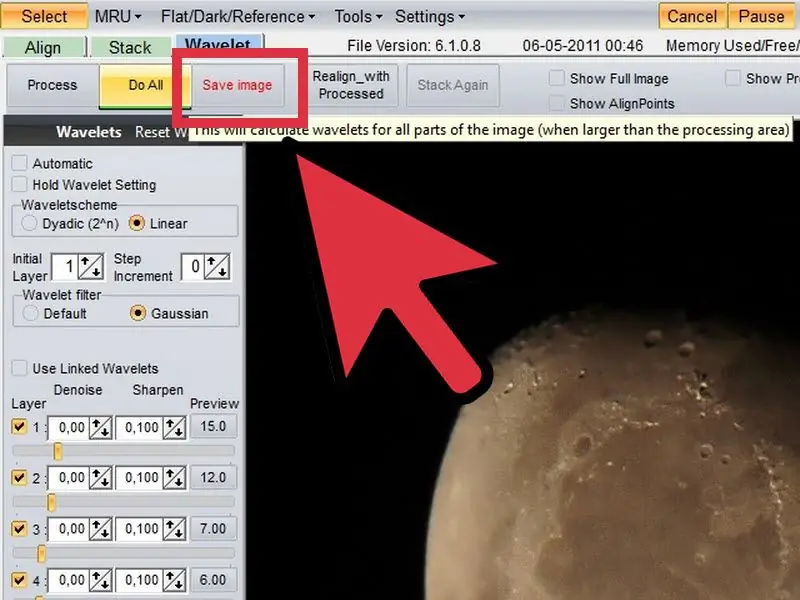Click the Save image button
The height and width of the screenshot is (600, 800).
click(237, 85)
